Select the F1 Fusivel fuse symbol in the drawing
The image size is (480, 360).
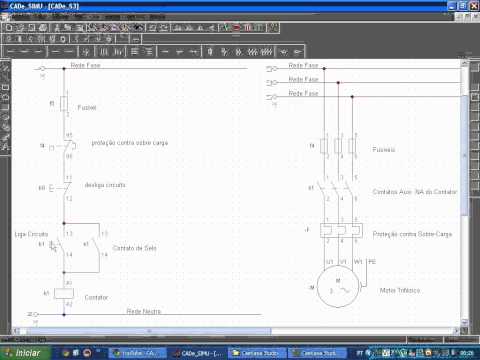64,104
